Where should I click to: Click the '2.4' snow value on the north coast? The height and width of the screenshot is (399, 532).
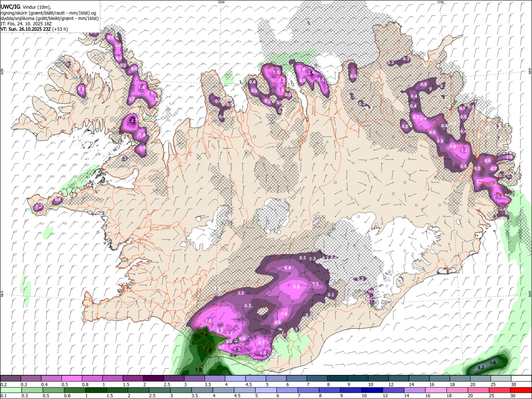pyautogui.click(x=310, y=73)
